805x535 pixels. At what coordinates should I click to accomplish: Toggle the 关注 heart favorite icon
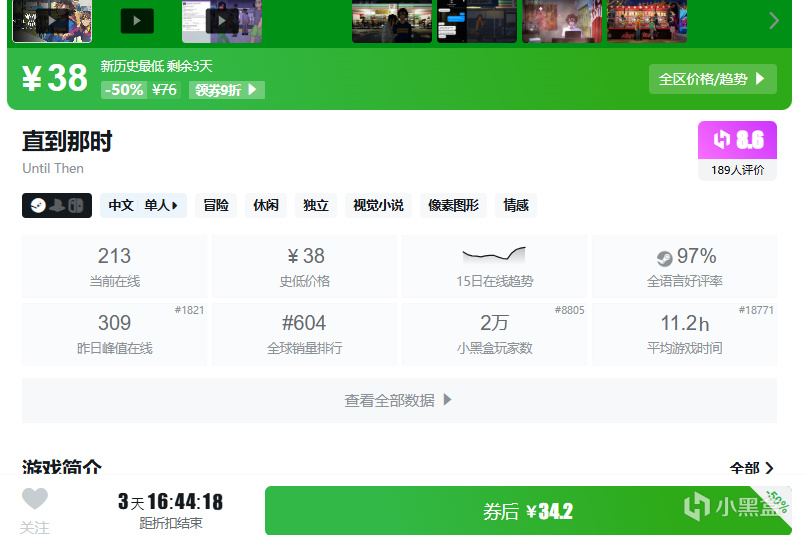tap(35, 499)
